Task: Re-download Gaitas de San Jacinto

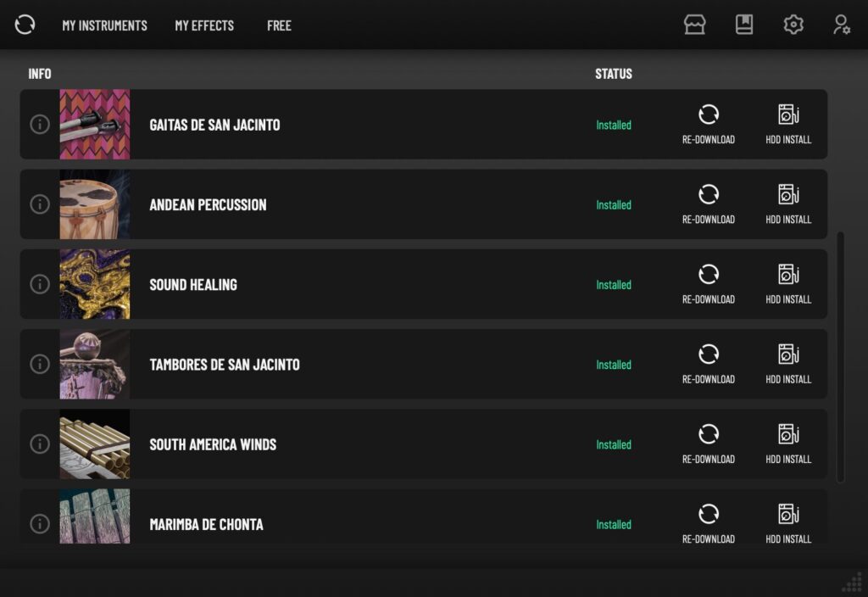Action: coord(708,125)
